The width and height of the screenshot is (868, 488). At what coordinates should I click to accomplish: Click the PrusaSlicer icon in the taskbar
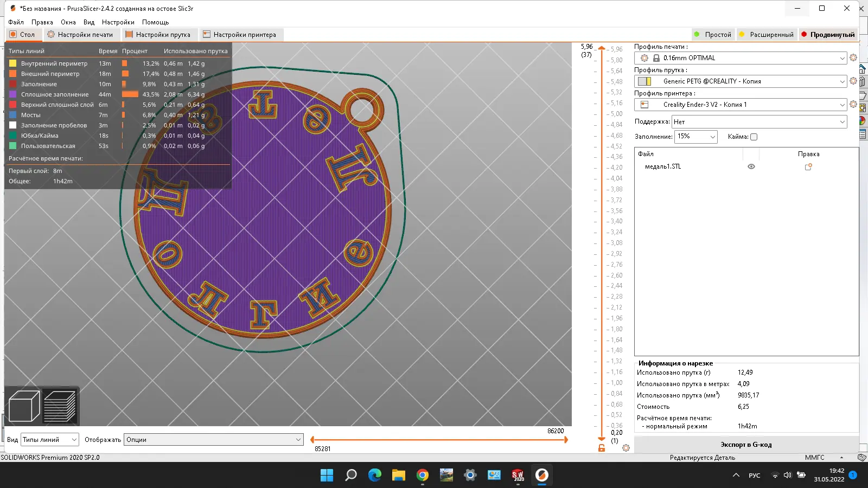pos(541,475)
